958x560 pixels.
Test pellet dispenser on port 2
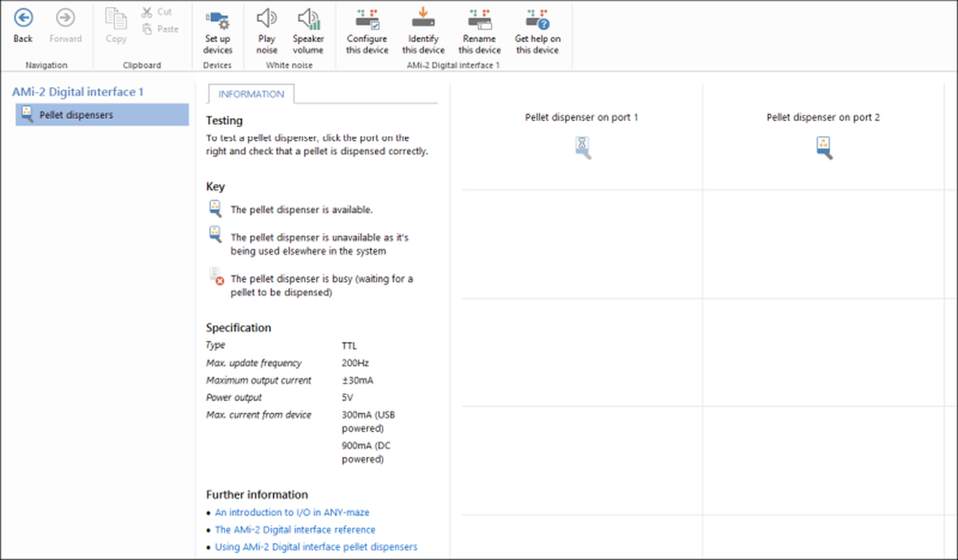824,147
